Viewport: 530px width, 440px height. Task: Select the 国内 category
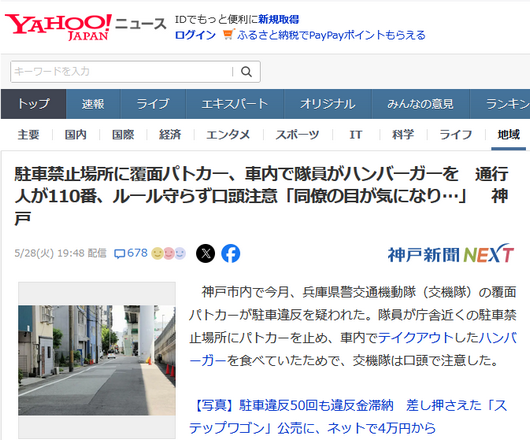click(76, 135)
